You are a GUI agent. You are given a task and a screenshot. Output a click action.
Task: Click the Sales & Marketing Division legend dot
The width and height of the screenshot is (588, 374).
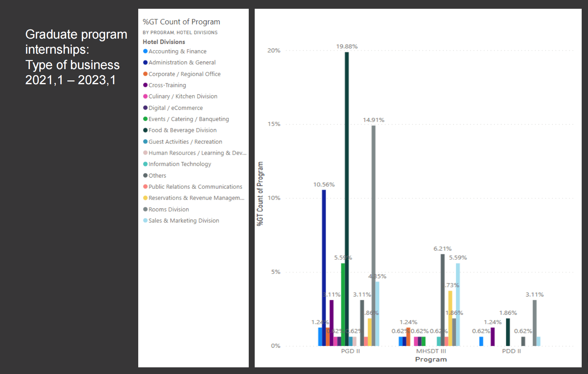pos(145,220)
